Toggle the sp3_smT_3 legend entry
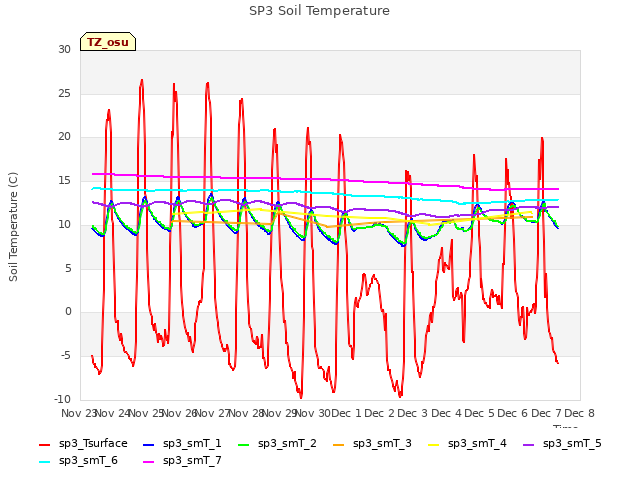 tap(372, 443)
